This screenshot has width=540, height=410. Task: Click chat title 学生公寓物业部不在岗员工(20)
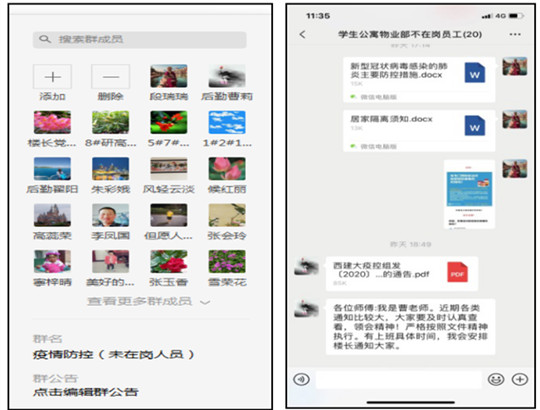(x=410, y=34)
